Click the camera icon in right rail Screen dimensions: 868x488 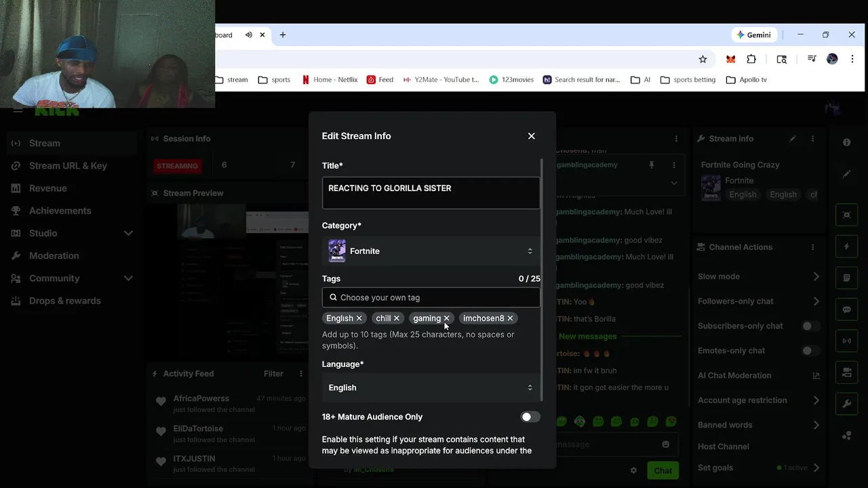846,373
